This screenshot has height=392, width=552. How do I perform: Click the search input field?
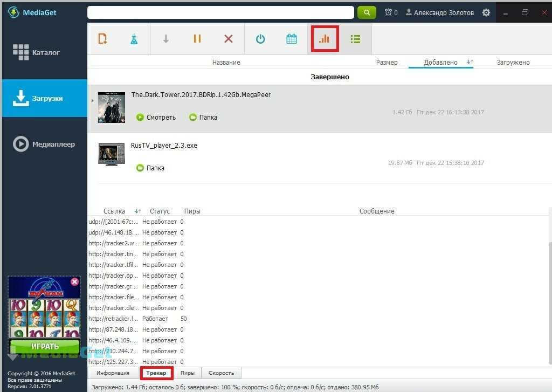(220, 12)
